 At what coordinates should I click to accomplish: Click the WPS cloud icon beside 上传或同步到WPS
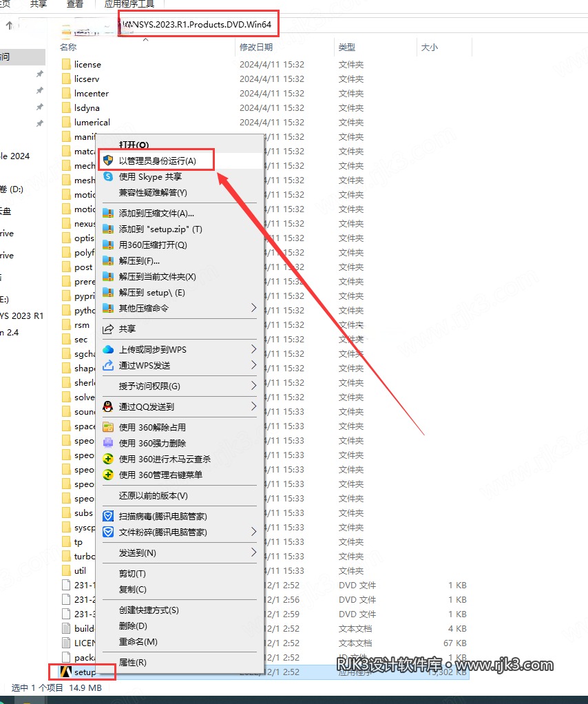(108, 349)
